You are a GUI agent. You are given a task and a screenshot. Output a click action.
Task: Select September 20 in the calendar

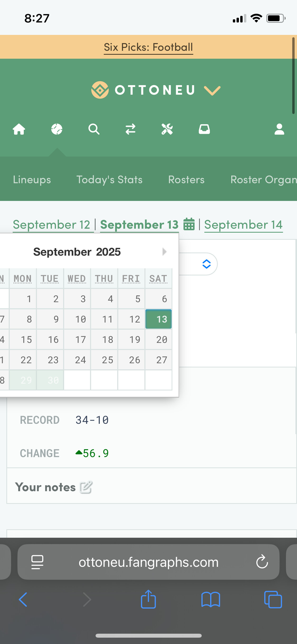point(159,339)
